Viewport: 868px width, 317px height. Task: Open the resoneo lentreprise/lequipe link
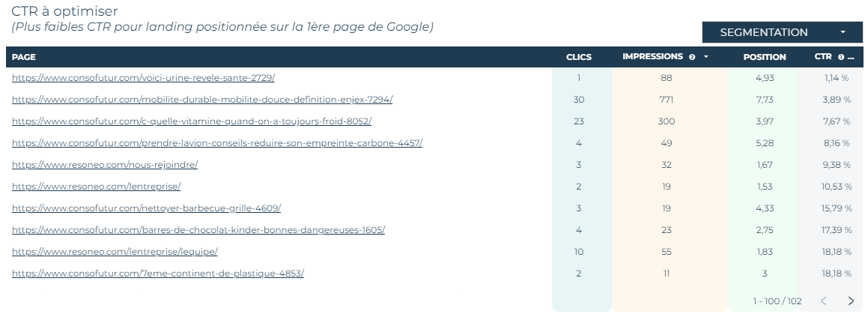[115, 252]
